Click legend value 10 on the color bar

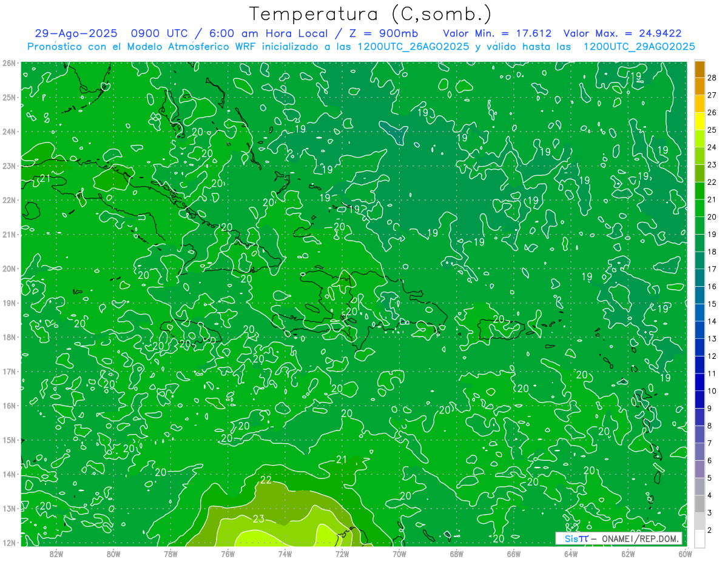click(x=712, y=391)
